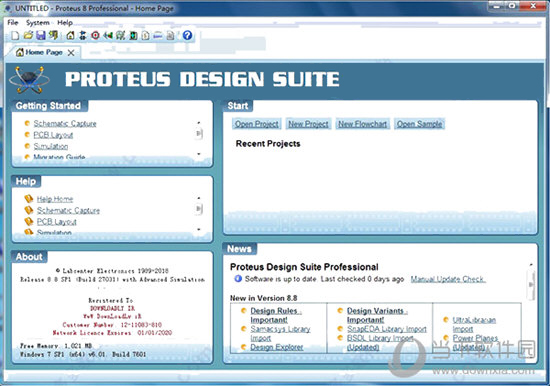Create a new project with the blank page icon
Image resolution: width=550 pixels, height=386 pixels.
point(15,35)
